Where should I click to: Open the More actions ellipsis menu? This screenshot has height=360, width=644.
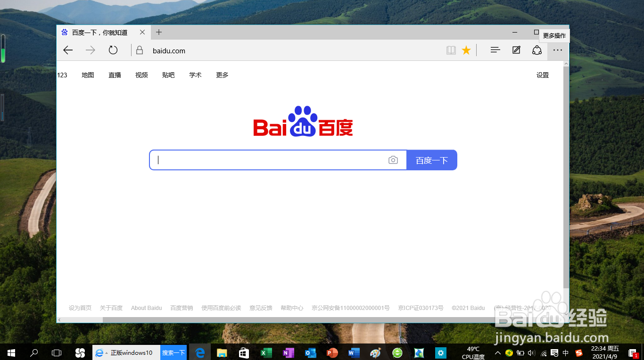coord(558,50)
